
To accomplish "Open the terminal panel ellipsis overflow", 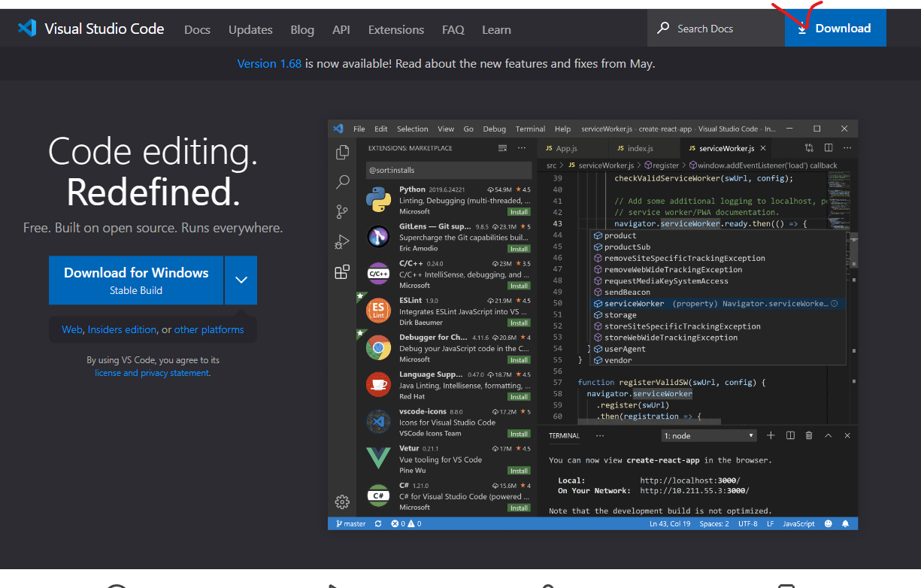I will [600, 435].
